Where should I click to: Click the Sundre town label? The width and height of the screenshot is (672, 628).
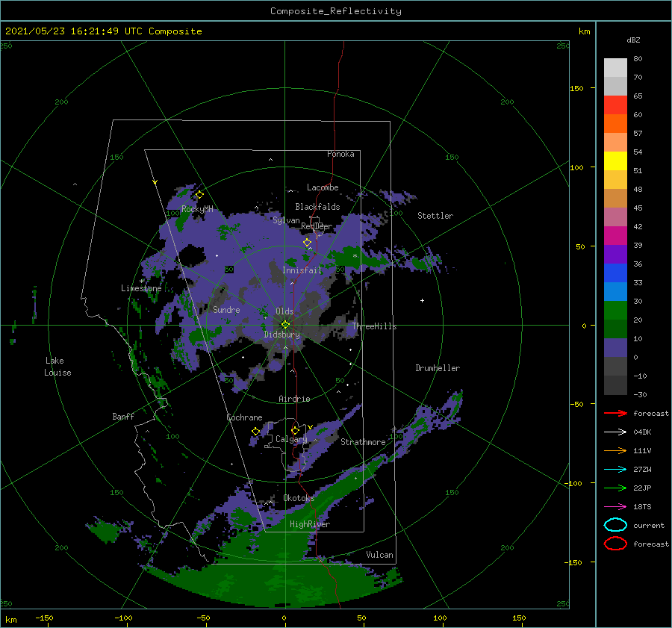point(226,309)
